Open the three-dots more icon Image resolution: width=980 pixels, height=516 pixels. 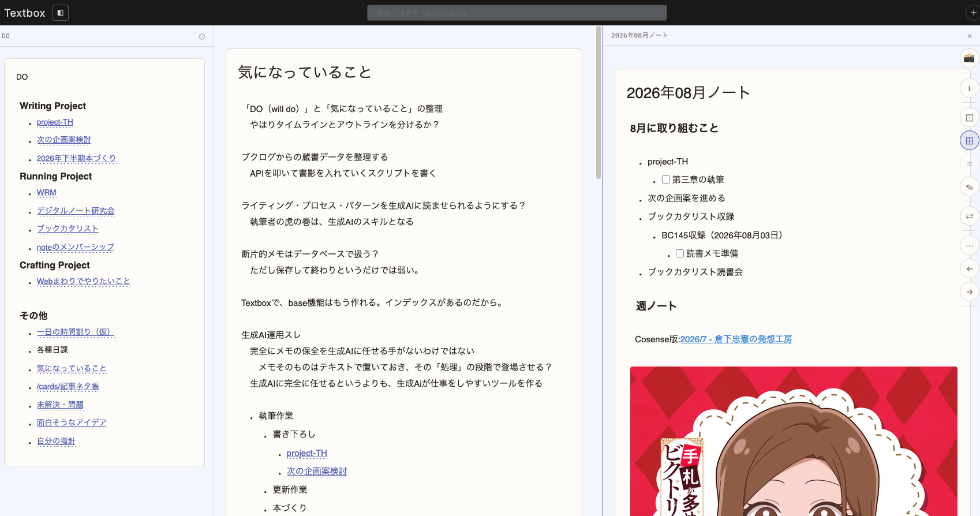click(969, 246)
